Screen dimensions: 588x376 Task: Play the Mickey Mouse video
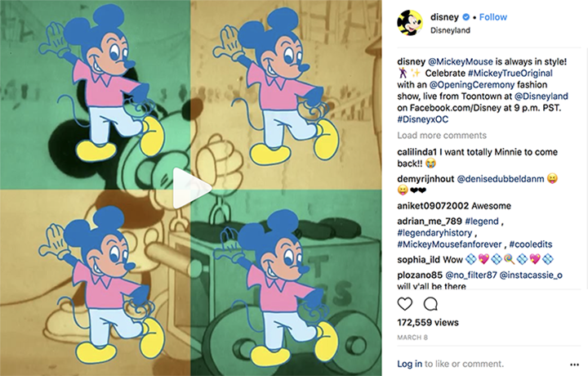pyautogui.click(x=191, y=188)
